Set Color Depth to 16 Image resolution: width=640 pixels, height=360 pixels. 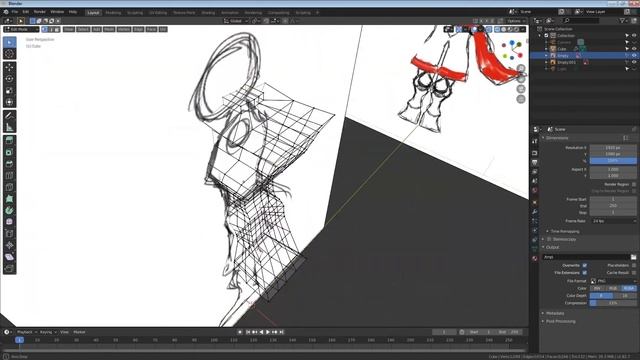click(625, 296)
